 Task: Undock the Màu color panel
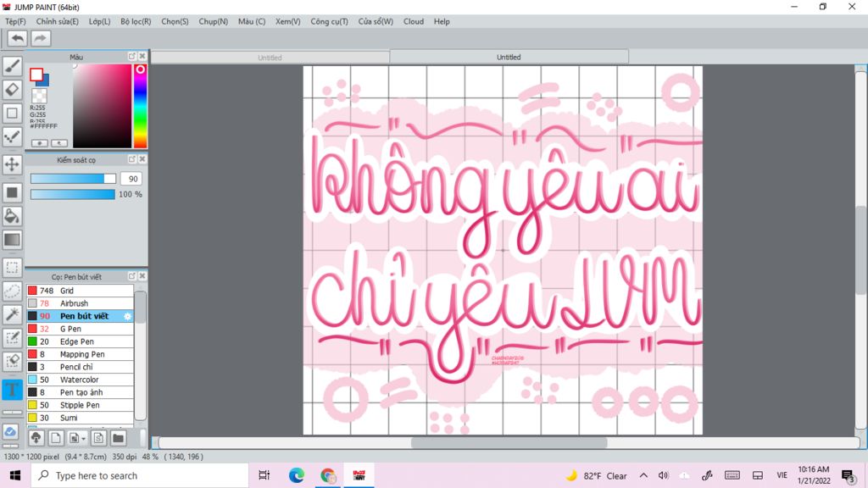click(131, 57)
